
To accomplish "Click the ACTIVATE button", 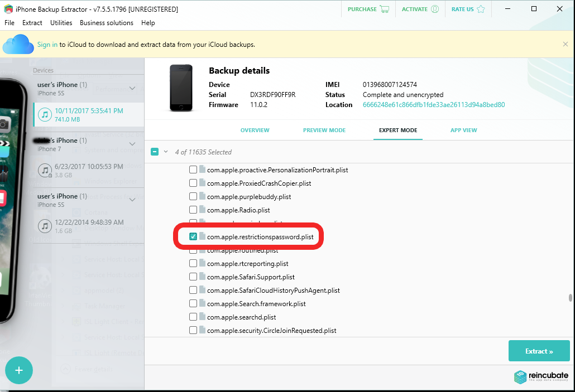I will (x=420, y=9).
